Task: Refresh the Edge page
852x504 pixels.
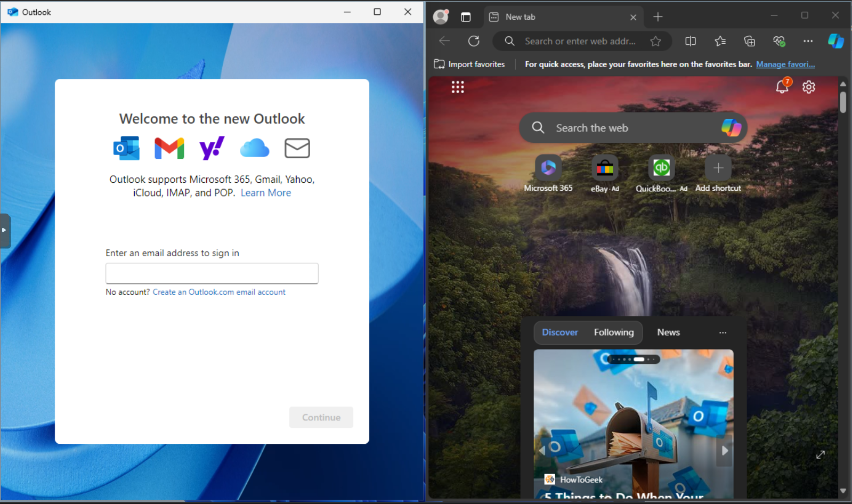Action: pos(474,41)
